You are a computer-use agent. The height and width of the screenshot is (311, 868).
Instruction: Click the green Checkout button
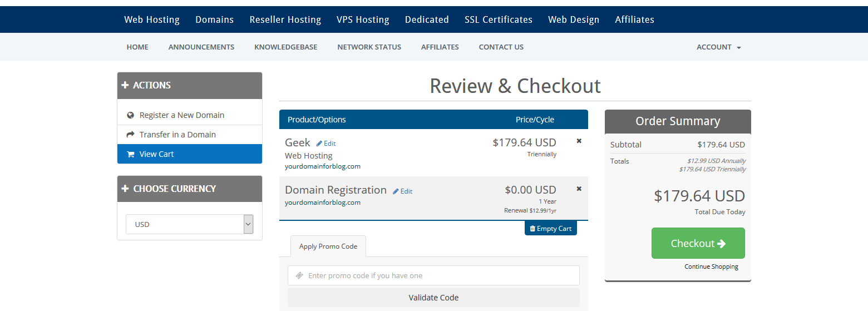click(x=698, y=243)
